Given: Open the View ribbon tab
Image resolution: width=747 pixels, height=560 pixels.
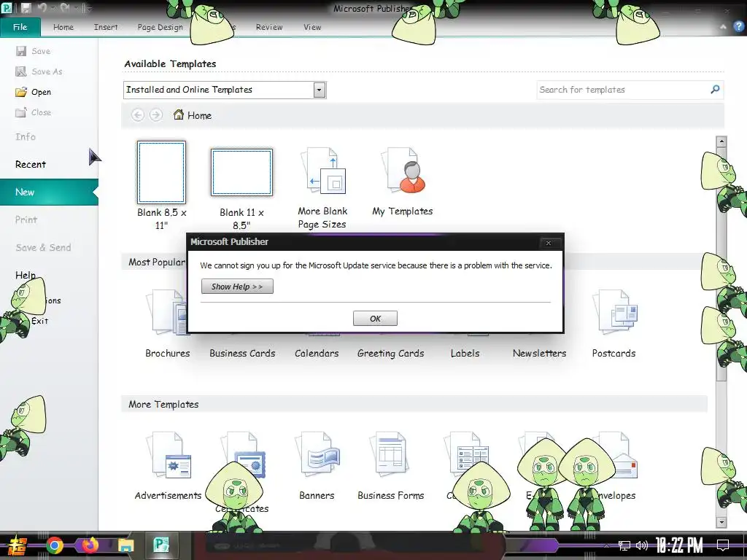Looking at the screenshot, I should coord(312,27).
